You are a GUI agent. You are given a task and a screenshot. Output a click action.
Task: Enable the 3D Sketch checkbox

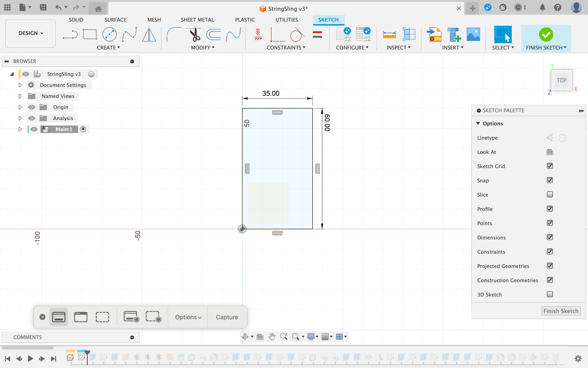550,294
